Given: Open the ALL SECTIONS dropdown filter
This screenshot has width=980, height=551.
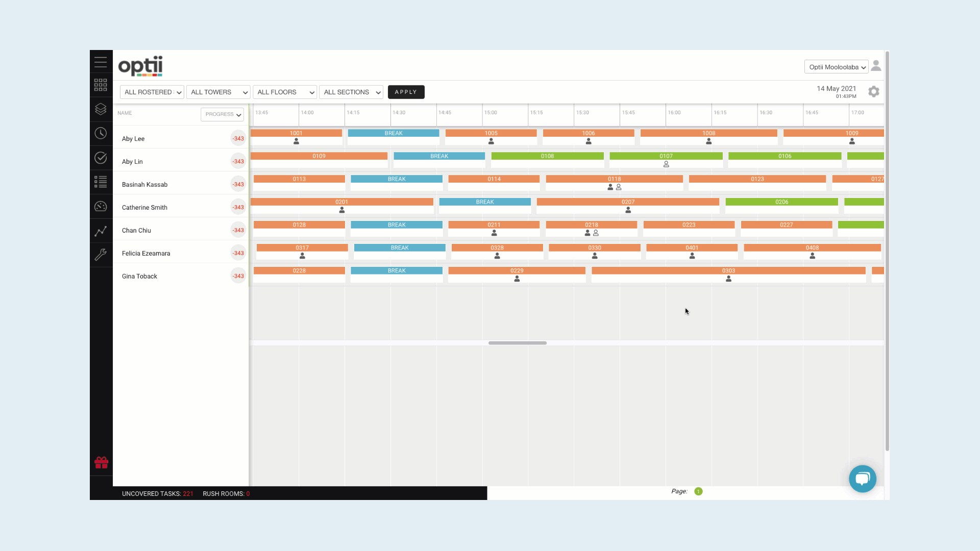Looking at the screenshot, I should 351,91.
